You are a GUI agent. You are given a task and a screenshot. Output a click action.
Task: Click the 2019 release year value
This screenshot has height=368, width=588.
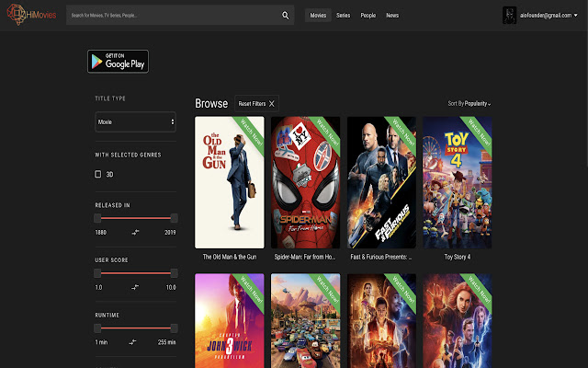coord(170,233)
